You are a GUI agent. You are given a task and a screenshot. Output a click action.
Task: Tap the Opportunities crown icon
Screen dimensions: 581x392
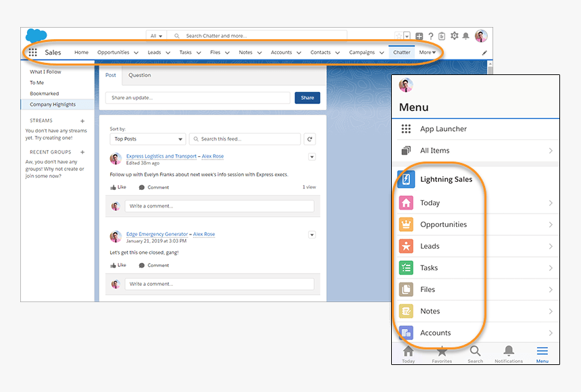point(406,224)
